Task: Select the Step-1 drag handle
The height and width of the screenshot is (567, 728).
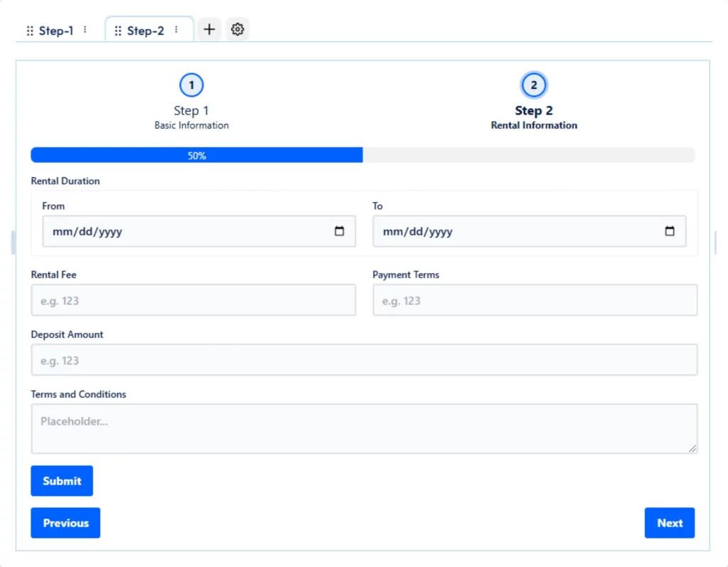Action: (29, 31)
